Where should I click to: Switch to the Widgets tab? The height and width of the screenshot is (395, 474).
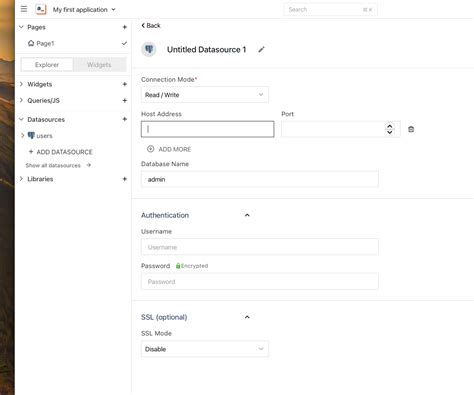tap(99, 65)
